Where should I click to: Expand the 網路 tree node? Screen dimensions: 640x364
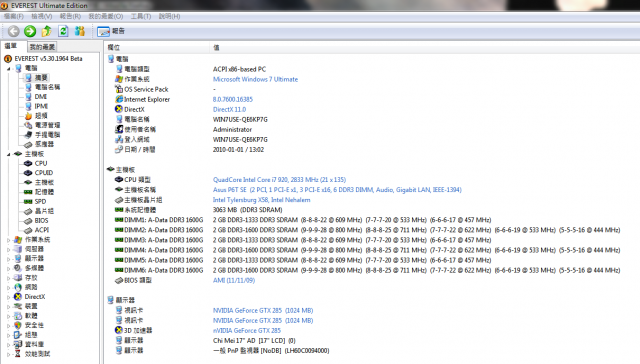tap(9, 287)
